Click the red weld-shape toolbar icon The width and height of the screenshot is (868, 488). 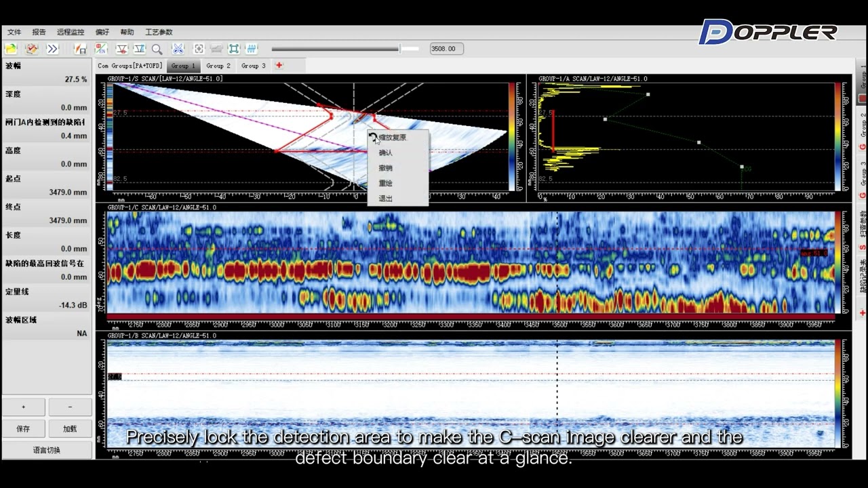pos(121,49)
